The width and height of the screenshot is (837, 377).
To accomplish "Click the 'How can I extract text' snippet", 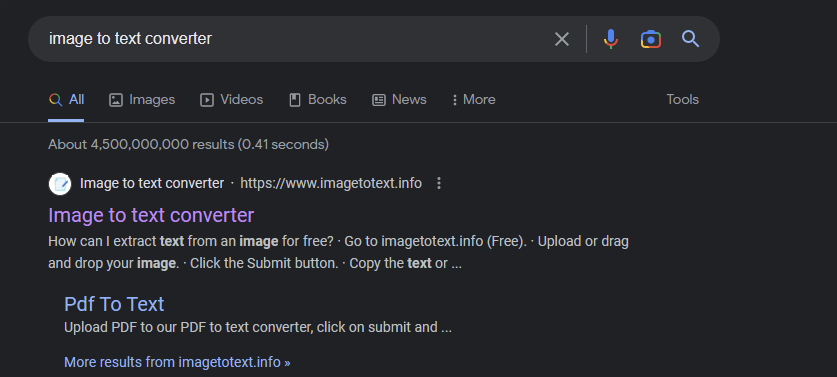I will 338,253.
